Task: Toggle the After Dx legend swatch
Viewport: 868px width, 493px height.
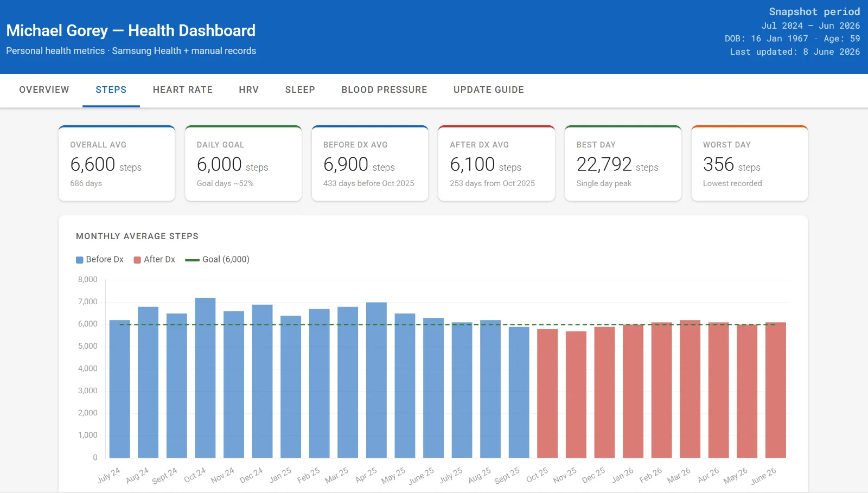Action: point(137,260)
